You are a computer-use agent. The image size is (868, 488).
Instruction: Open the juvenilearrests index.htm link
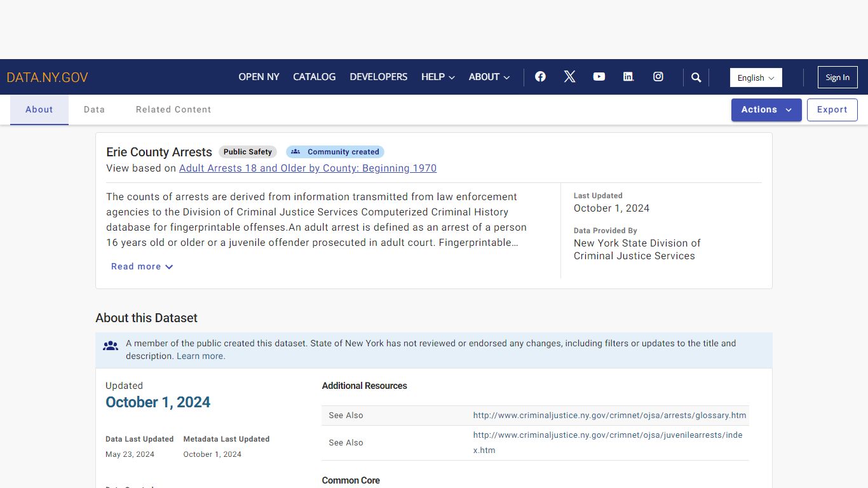coord(608,443)
